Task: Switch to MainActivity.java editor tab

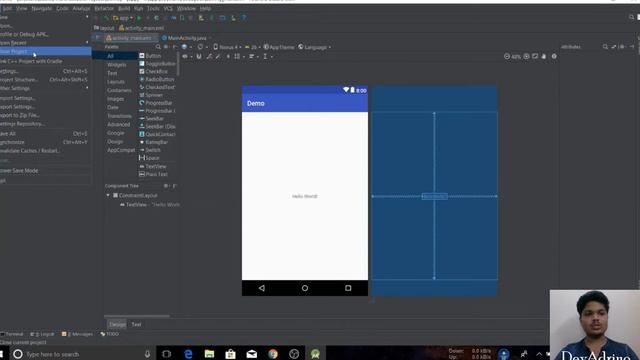Action: point(187,38)
